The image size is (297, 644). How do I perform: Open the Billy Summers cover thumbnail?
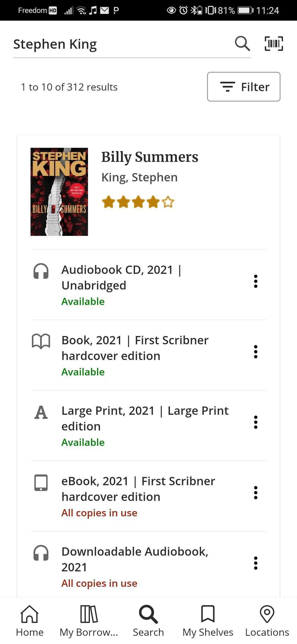(x=59, y=192)
